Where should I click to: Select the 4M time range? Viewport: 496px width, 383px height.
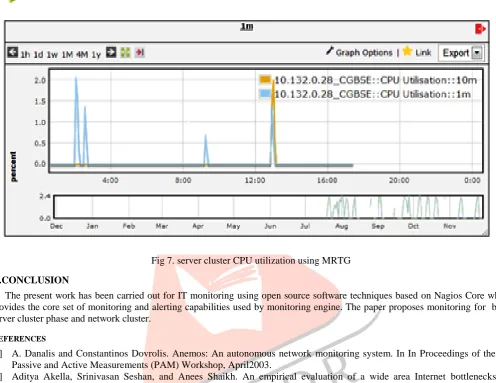click(82, 54)
